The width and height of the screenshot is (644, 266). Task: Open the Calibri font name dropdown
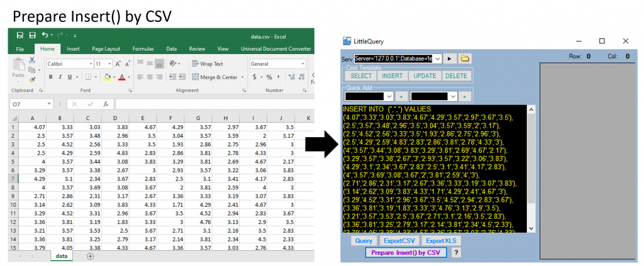coord(91,64)
